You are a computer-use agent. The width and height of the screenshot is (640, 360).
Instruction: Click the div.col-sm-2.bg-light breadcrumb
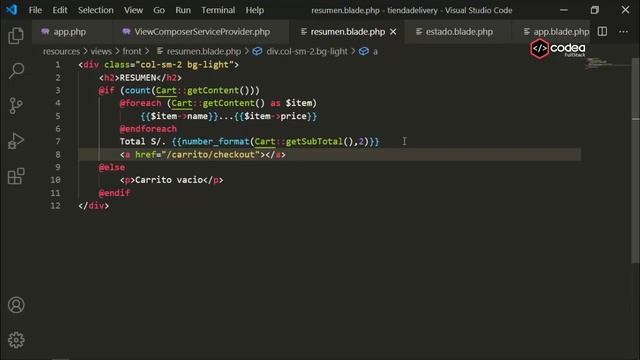click(300, 51)
